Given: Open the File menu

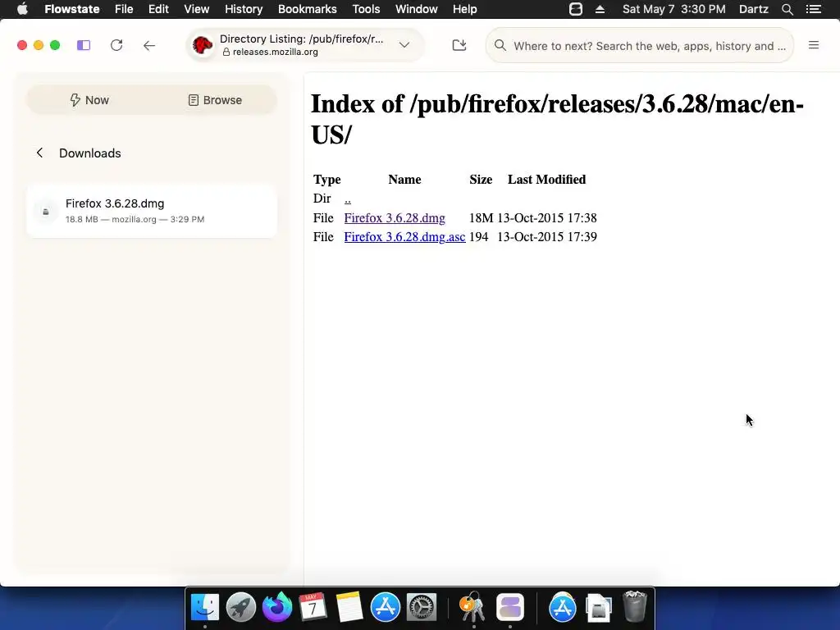Looking at the screenshot, I should (124, 9).
